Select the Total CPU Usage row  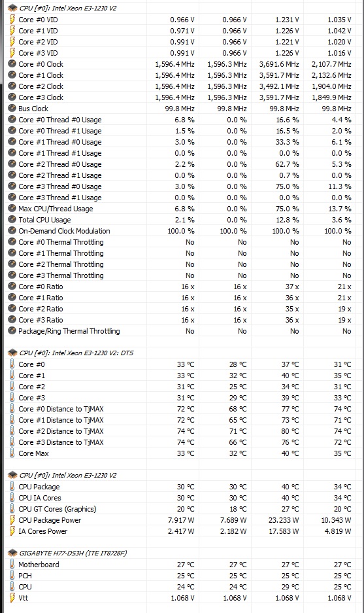pos(180,220)
